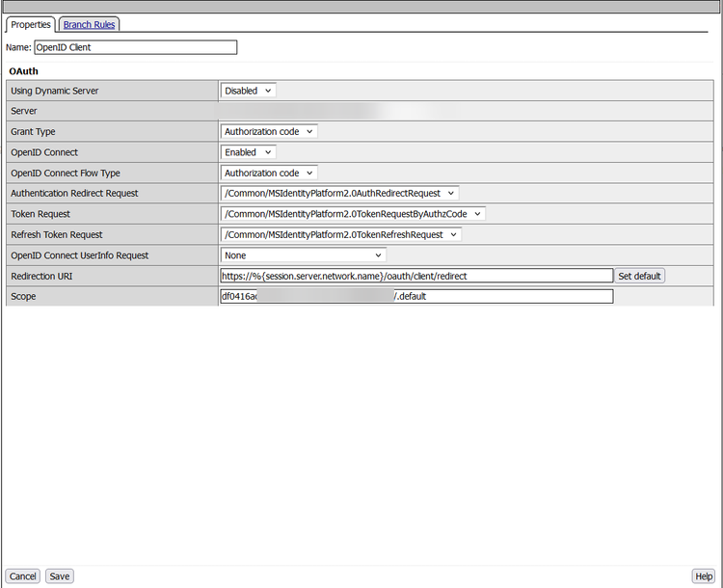The image size is (723, 588).
Task: Open the OpenID Connect Enabled dropdown
Action: pos(248,152)
